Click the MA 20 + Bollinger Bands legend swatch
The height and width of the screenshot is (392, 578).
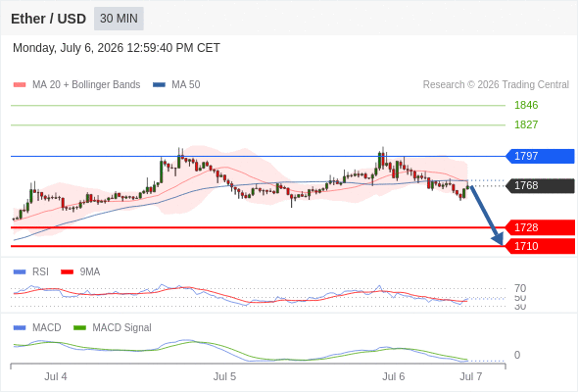20,85
